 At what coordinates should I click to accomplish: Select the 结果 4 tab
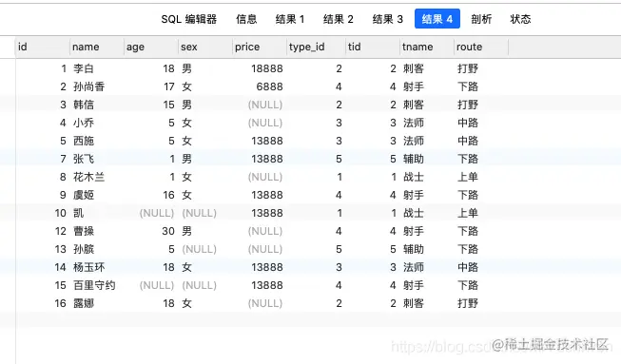[437, 19]
